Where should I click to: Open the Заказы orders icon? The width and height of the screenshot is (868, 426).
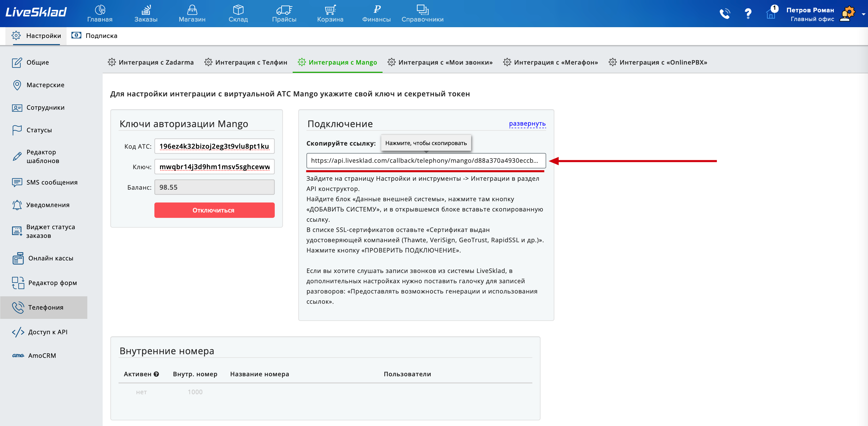click(x=146, y=14)
